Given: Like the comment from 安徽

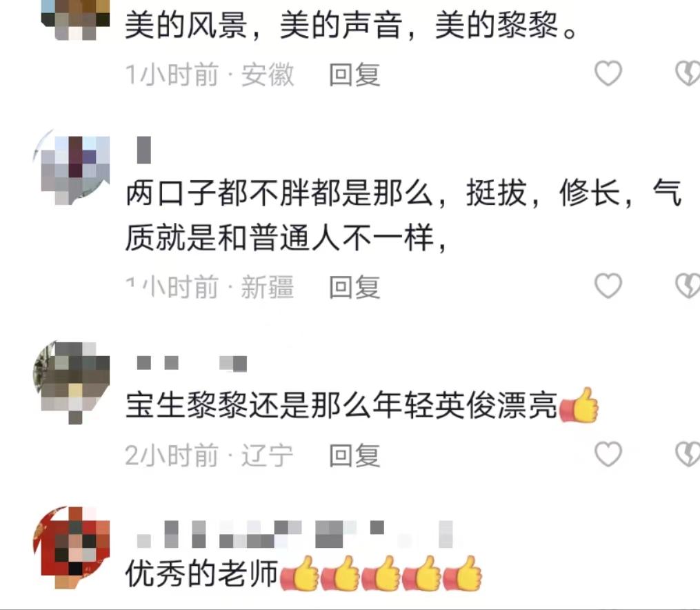Looking at the screenshot, I should coord(608,73).
